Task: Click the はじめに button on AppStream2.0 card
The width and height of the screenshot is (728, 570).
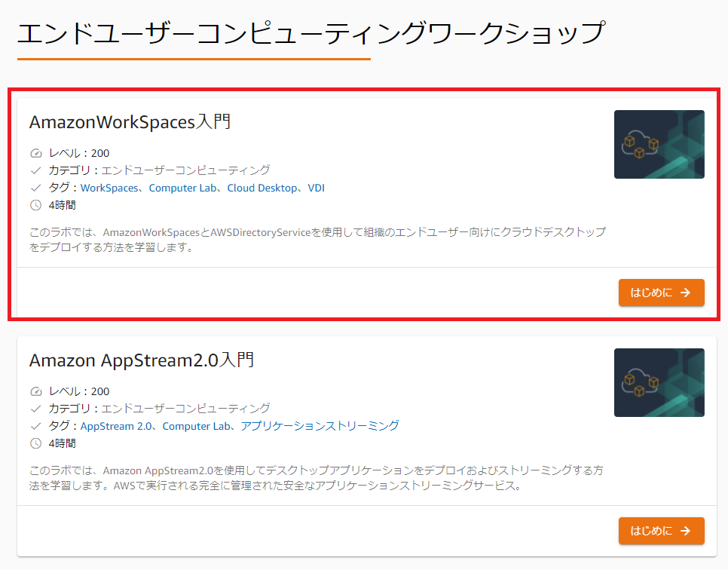Action: pyautogui.click(x=661, y=531)
